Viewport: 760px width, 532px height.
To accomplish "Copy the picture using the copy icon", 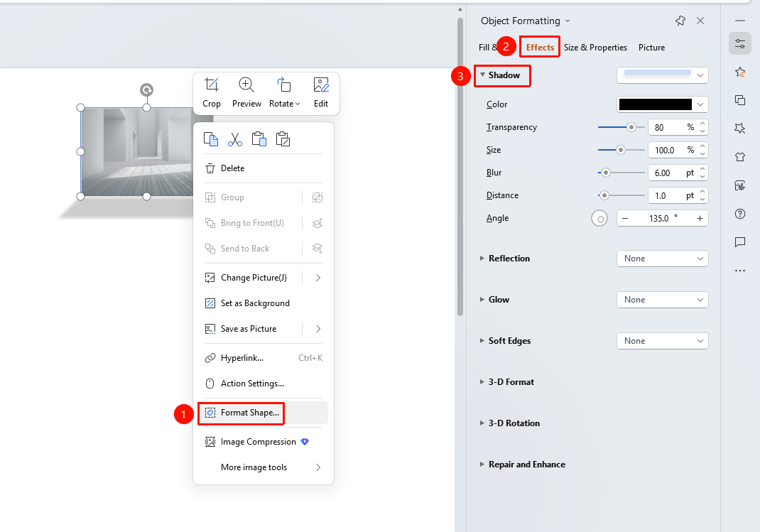I will tap(211, 139).
